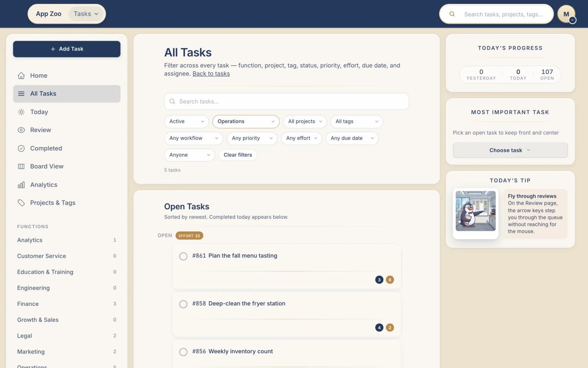Mark task #856 Weekly inventory count complete
588x368 pixels.
click(x=183, y=352)
